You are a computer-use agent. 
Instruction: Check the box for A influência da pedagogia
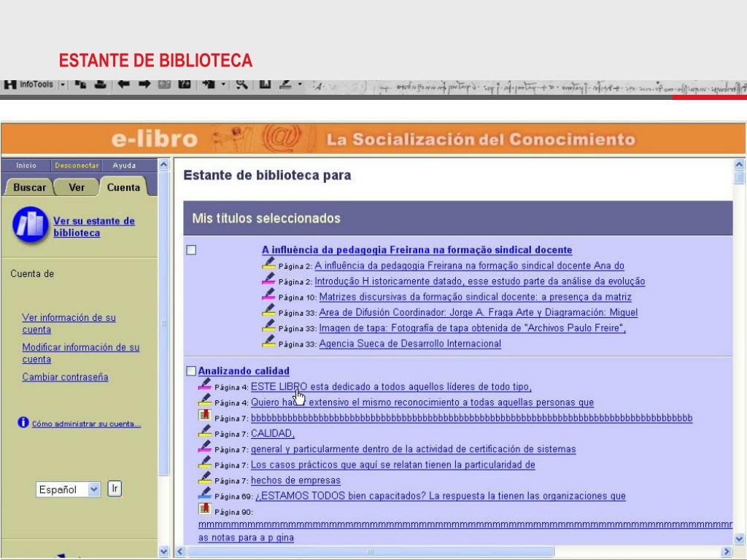[191, 250]
